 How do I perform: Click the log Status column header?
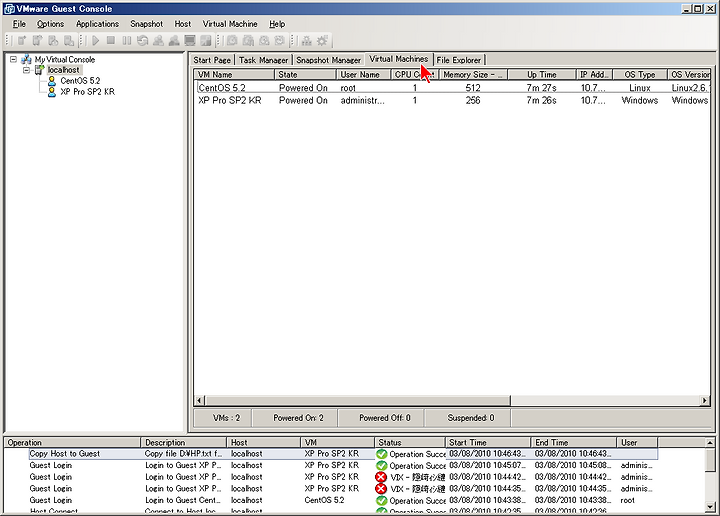coord(410,443)
